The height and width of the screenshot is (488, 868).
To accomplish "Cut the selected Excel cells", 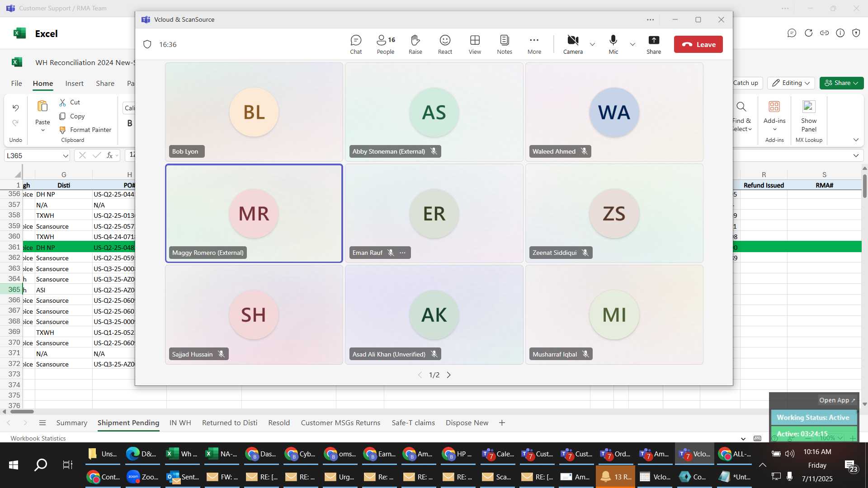I will pos(69,102).
